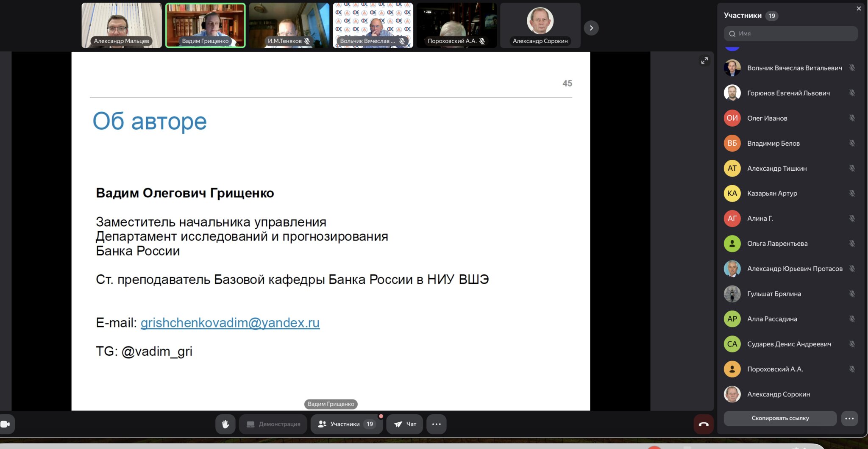This screenshot has width=868, height=449.
Task: Click muted mic icon for Владимир Белов
Action: [852, 143]
